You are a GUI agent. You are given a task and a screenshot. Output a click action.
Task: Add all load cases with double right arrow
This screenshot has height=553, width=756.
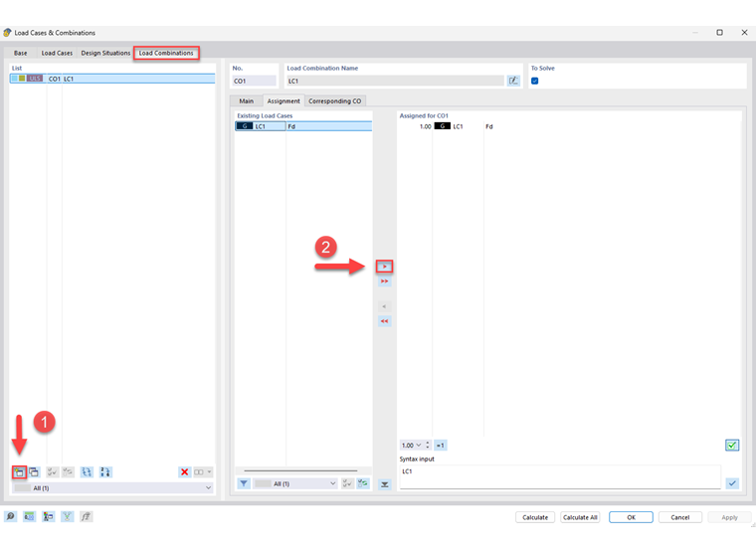(x=384, y=281)
